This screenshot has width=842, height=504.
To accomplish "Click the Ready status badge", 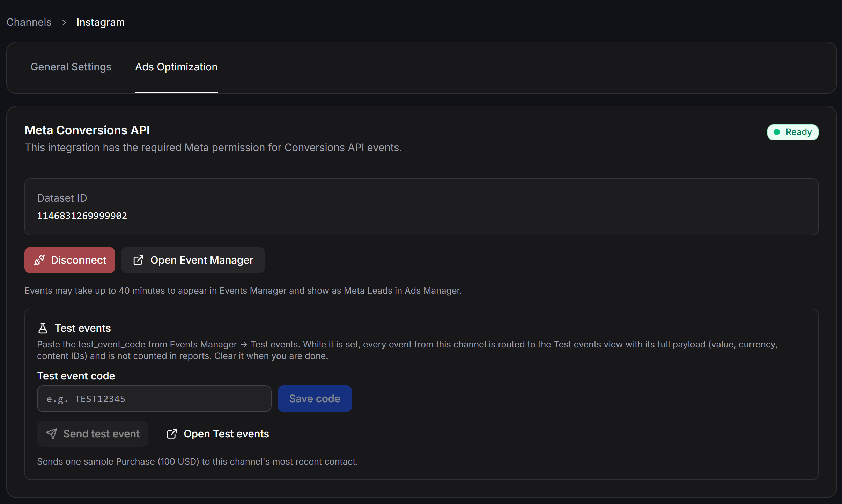I will tap(792, 132).
